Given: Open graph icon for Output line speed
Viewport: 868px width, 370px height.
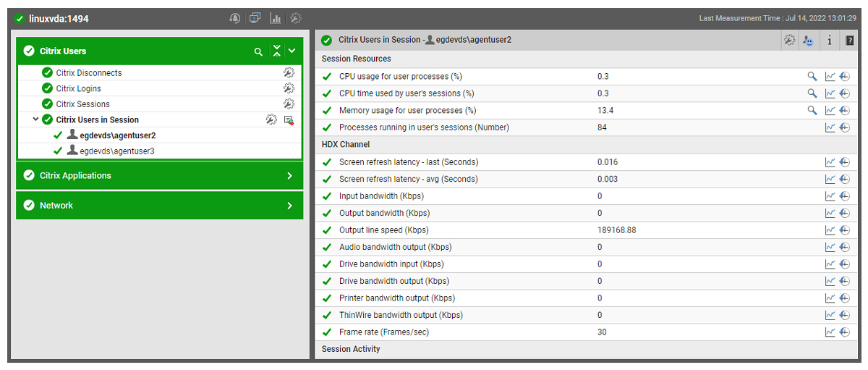Looking at the screenshot, I should tap(830, 230).
